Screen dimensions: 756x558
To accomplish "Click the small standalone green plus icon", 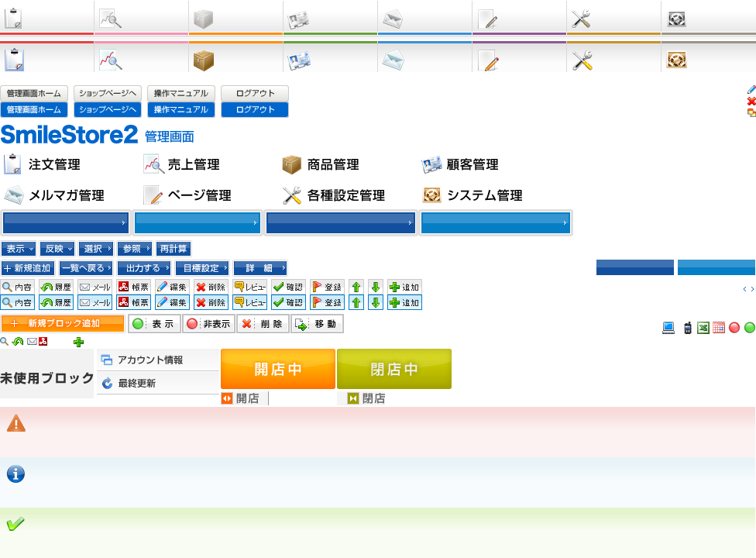I will [78, 342].
